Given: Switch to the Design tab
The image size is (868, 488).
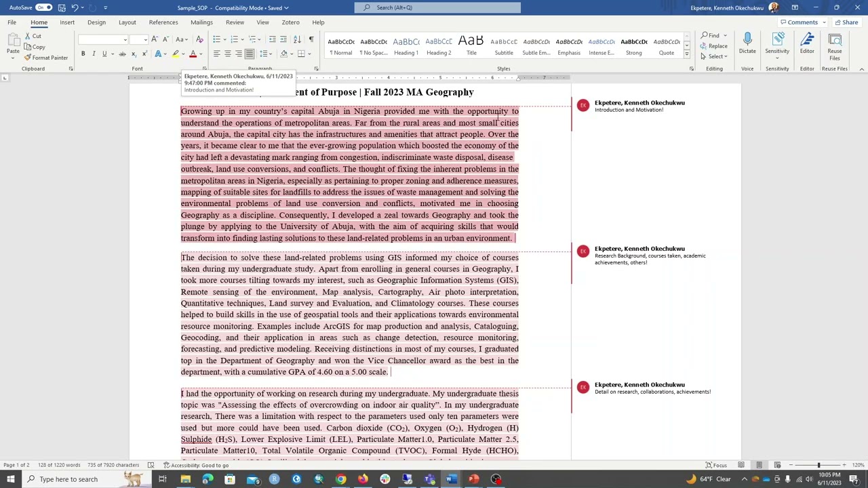Looking at the screenshot, I should (x=96, y=22).
